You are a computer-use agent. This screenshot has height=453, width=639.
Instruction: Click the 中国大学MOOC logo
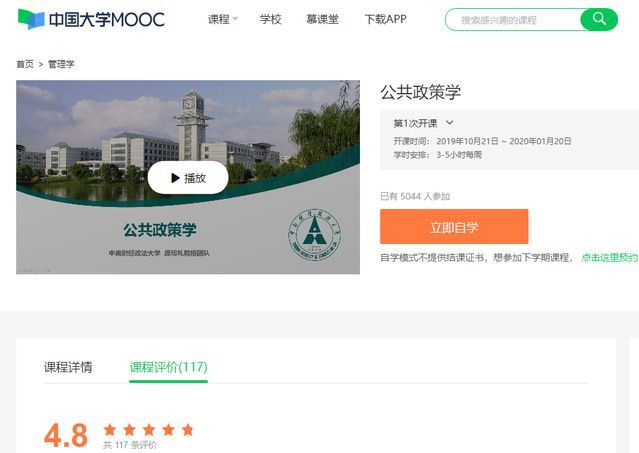point(91,19)
